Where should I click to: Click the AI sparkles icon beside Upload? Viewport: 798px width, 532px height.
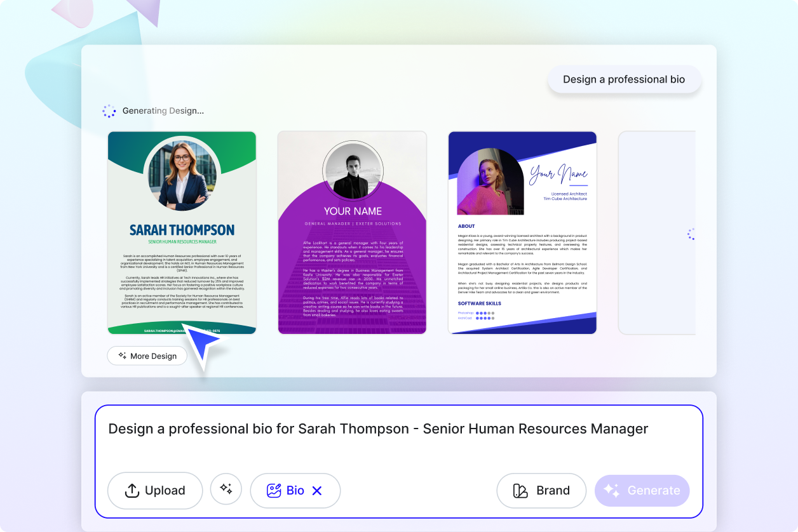point(226,490)
